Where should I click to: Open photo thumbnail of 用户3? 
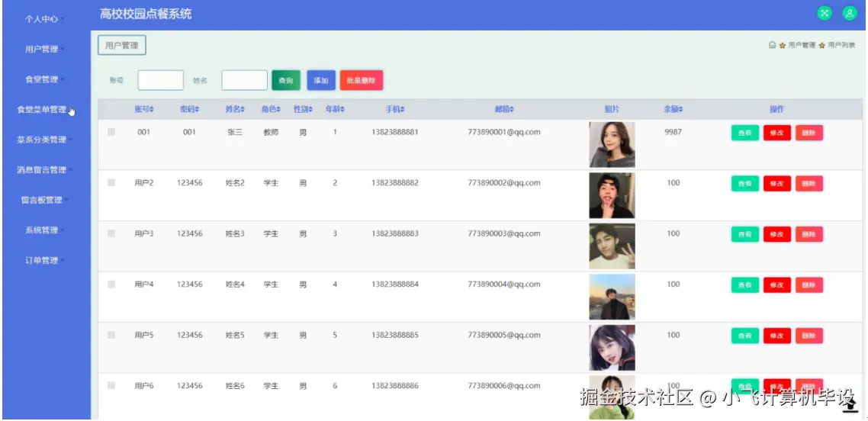[612, 246]
